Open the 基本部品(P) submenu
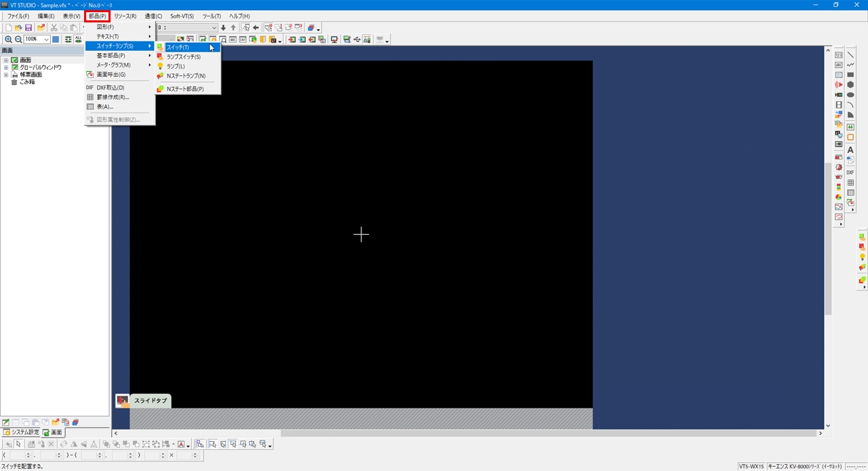This screenshot has width=868, height=471. 111,56
